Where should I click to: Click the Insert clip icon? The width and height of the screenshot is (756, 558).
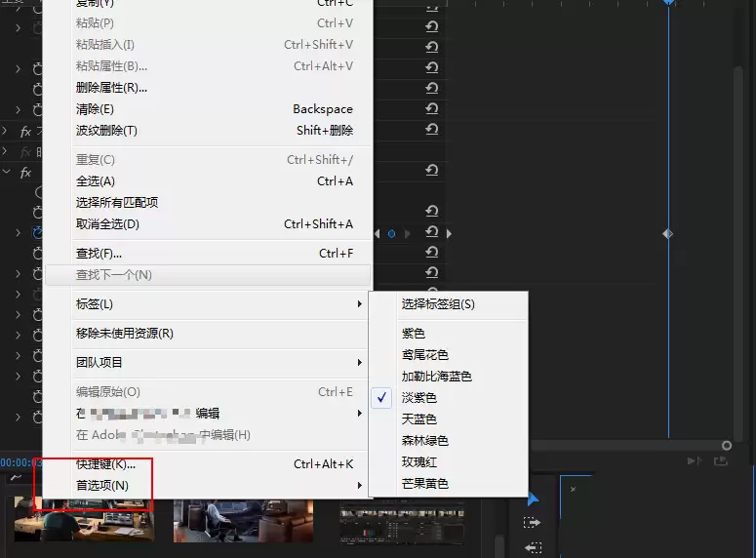(532, 523)
